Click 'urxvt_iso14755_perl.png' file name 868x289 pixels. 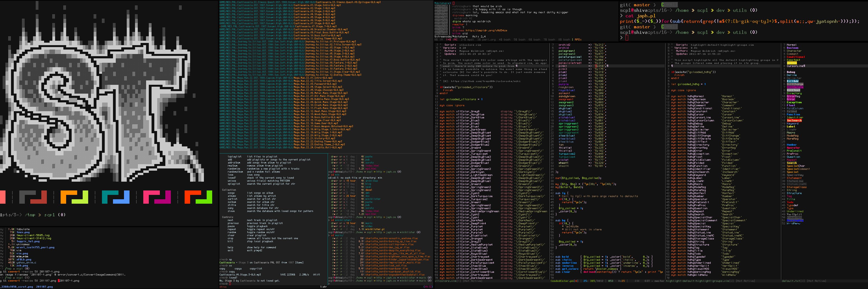click(35, 247)
